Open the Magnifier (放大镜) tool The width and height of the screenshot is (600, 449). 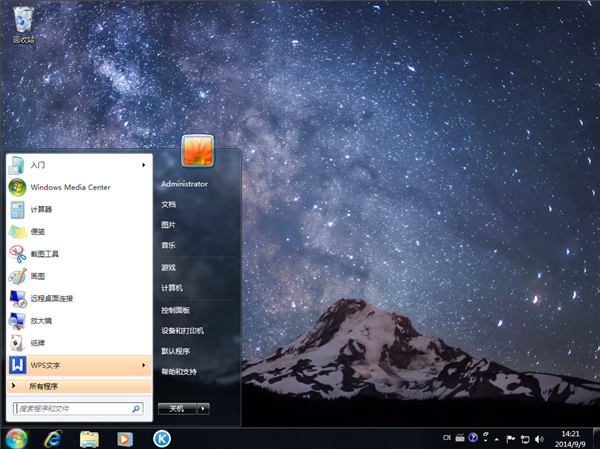pyautogui.click(x=40, y=320)
